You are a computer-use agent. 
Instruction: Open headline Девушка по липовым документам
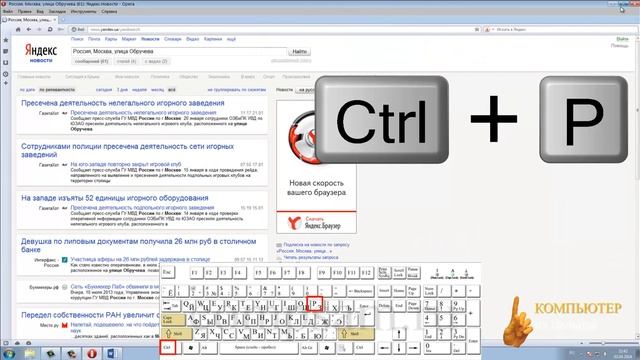[139, 245]
